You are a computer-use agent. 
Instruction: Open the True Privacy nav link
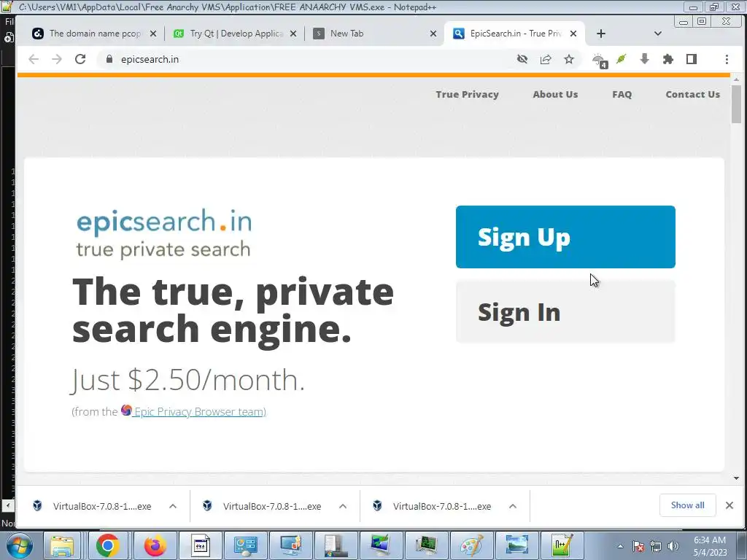467,94
